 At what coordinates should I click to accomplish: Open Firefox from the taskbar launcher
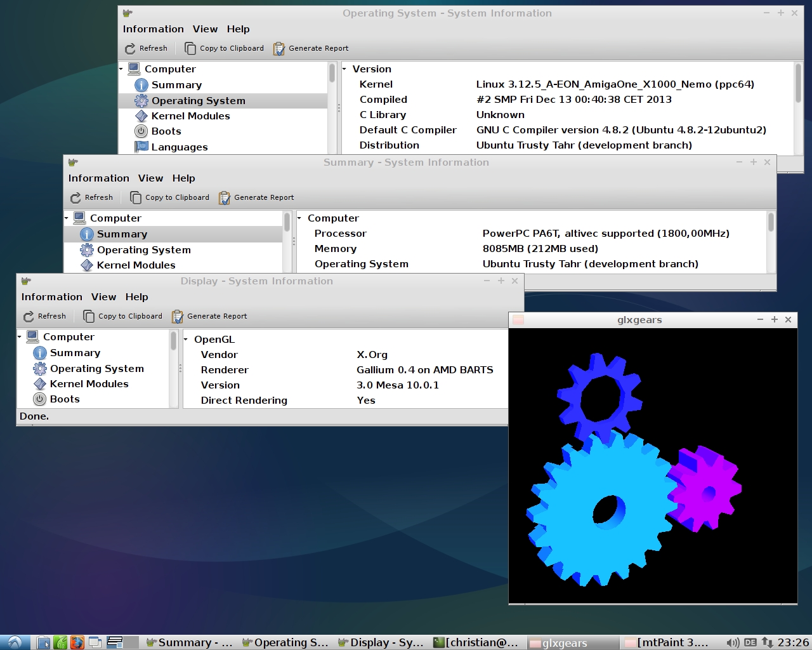pos(77,642)
